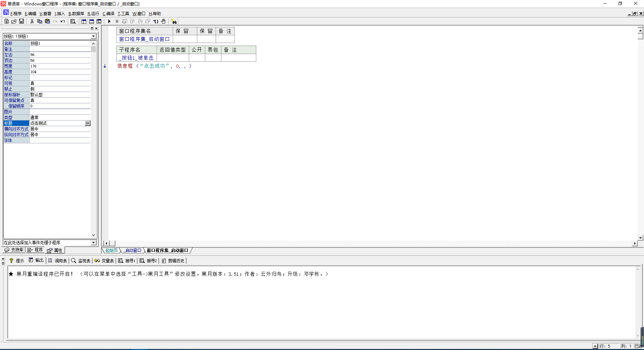Open the E.编辑 menu
644x350 pixels.
click(x=31, y=14)
